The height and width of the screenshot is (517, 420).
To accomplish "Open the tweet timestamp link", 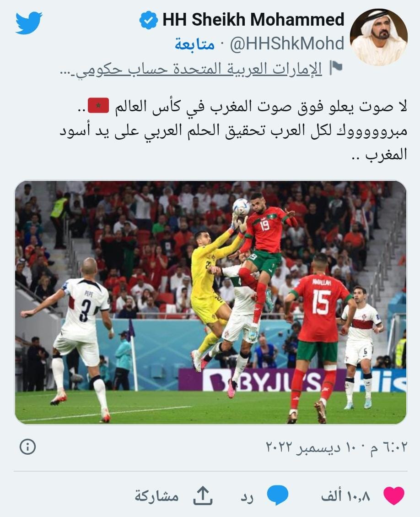I will 336,447.
